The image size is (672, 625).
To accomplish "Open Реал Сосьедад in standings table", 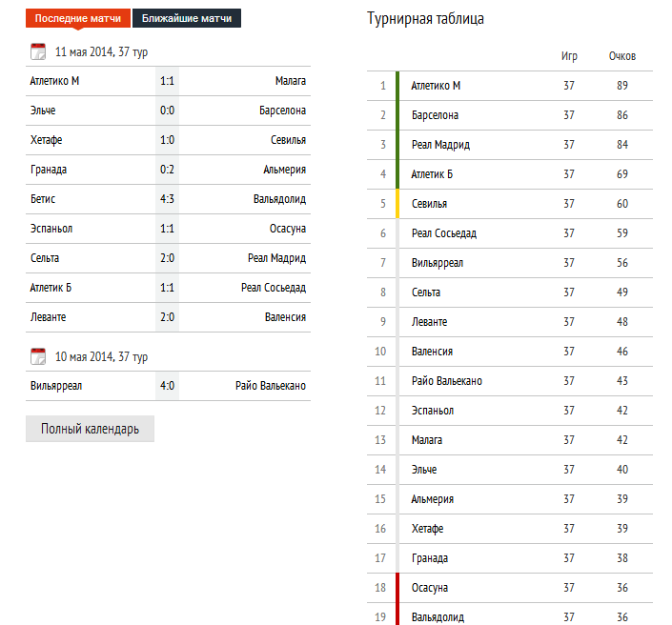I will click(443, 233).
